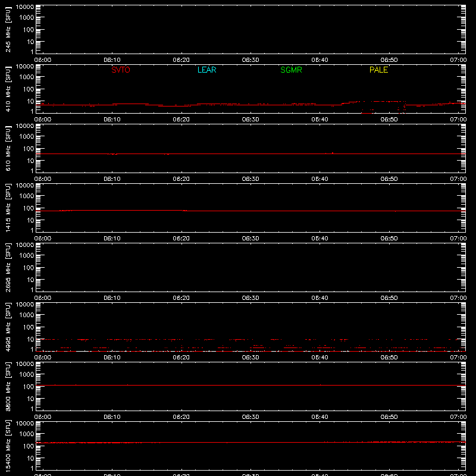Image resolution: width=476 pixels, height=476 pixels.
Task: Click the 10 tick of the 1415 MHz panel
Action: [x=30, y=220]
